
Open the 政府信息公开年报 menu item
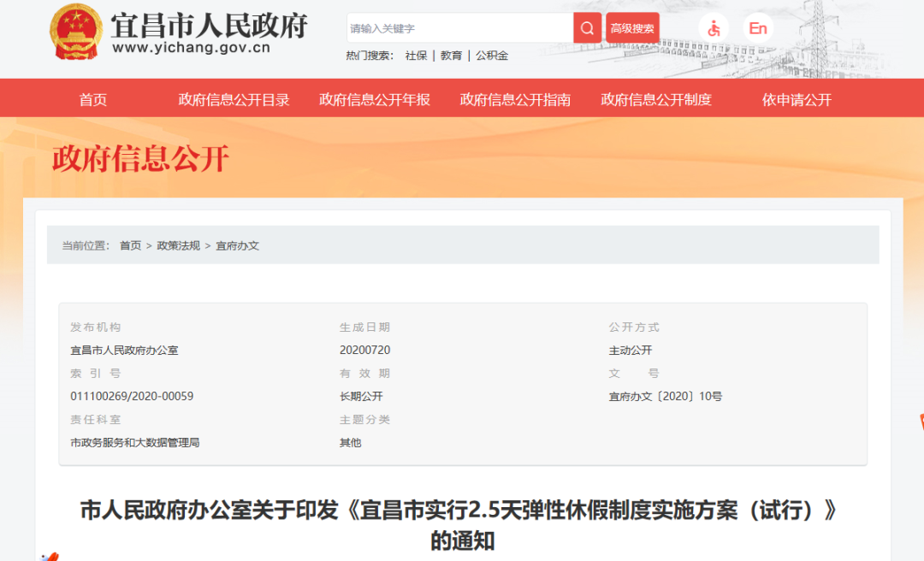click(375, 99)
